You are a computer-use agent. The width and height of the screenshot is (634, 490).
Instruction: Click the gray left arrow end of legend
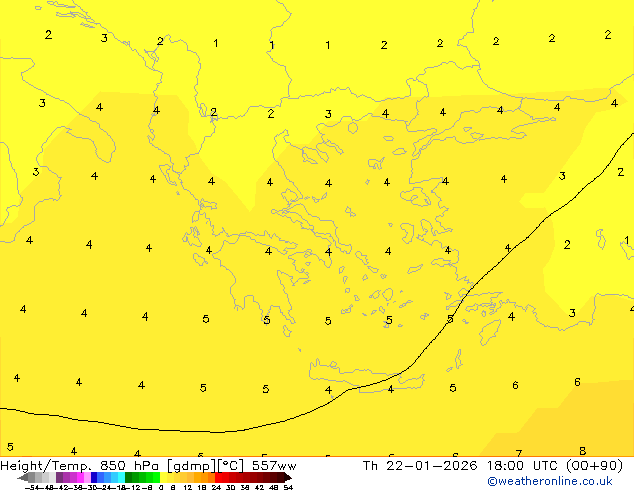[x=22, y=478]
